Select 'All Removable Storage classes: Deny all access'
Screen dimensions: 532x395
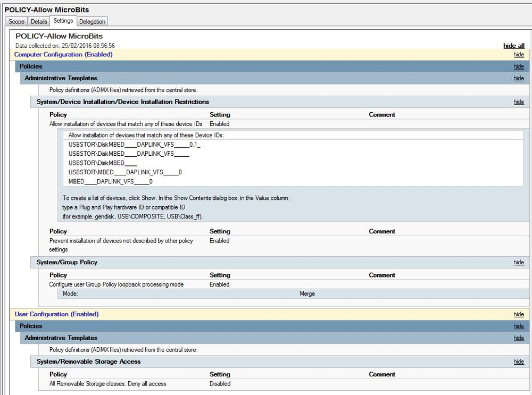pos(107,383)
